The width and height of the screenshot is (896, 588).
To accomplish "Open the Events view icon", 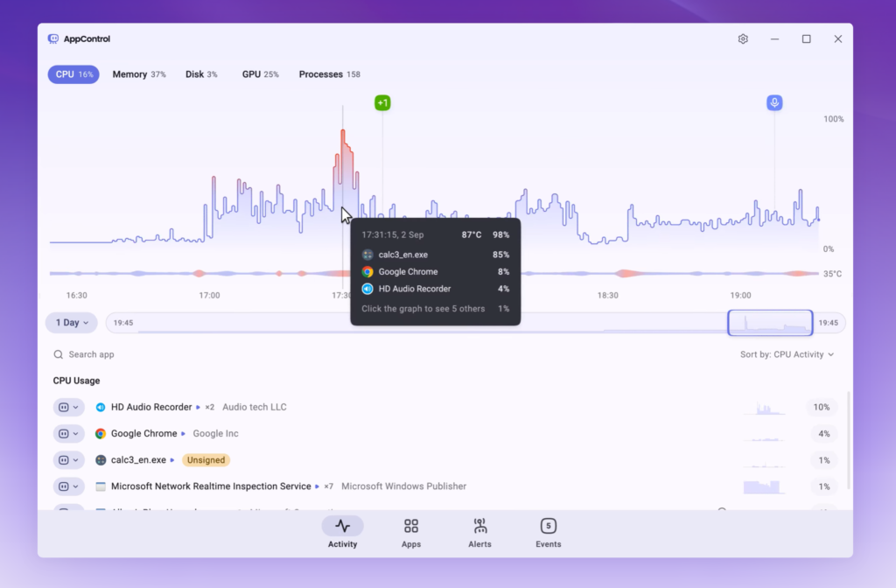I will click(x=548, y=526).
